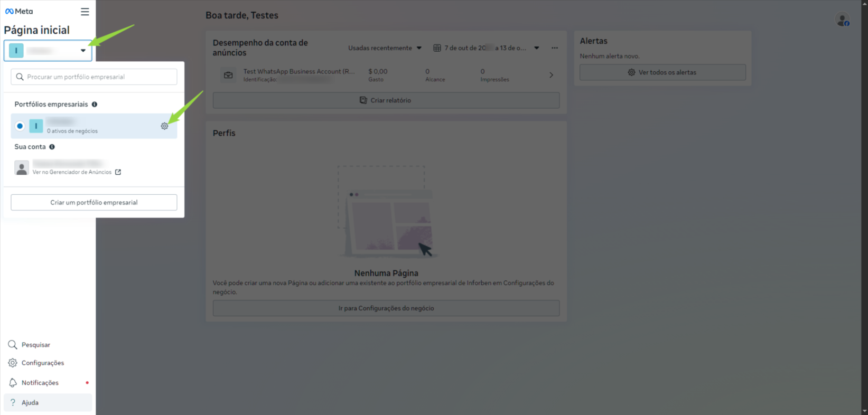This screenshot has height=415, width=868.
Task: Click Ajuda in the sidebar
Action: click(30, 403)
